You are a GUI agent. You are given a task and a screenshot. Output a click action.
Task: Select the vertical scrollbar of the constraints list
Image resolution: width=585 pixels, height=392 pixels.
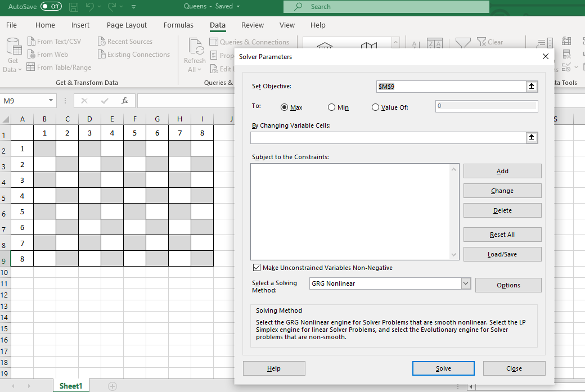pos(454,211)
